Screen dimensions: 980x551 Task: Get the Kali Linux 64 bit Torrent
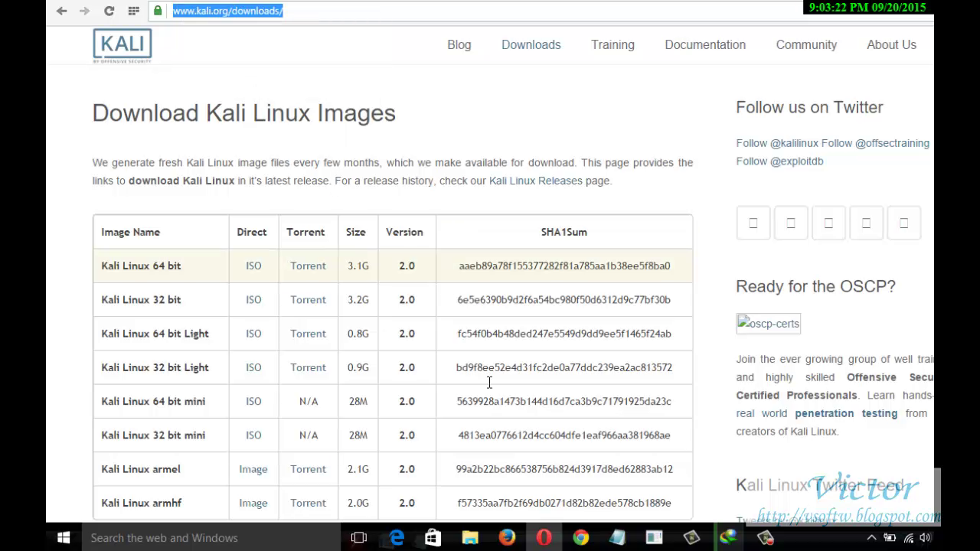click(308, 266)
